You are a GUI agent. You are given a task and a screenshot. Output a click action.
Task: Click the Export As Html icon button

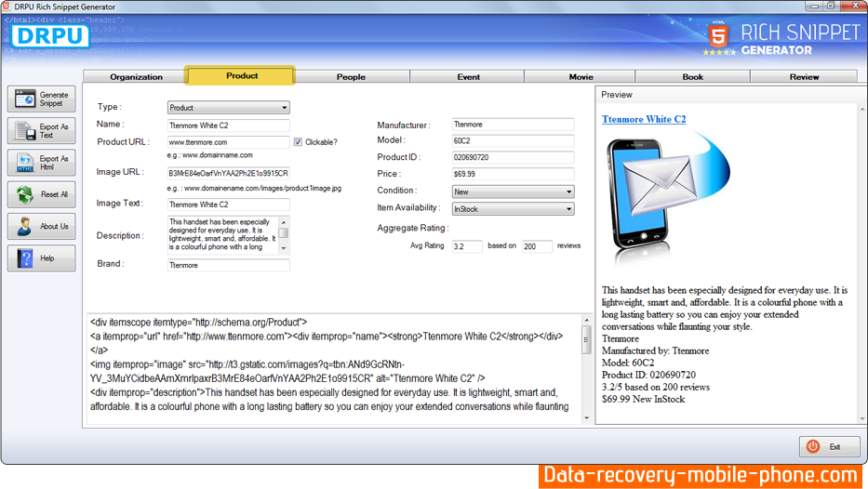tap(42, 163)
